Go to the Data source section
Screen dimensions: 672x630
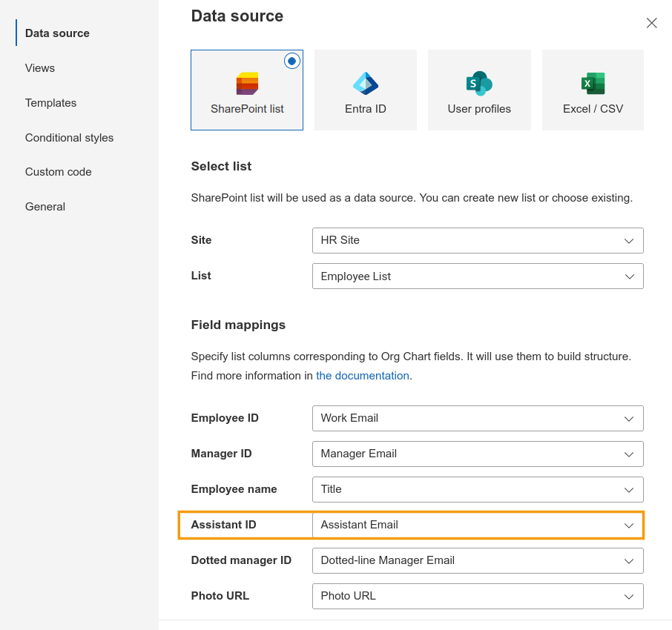coord(57,33)
